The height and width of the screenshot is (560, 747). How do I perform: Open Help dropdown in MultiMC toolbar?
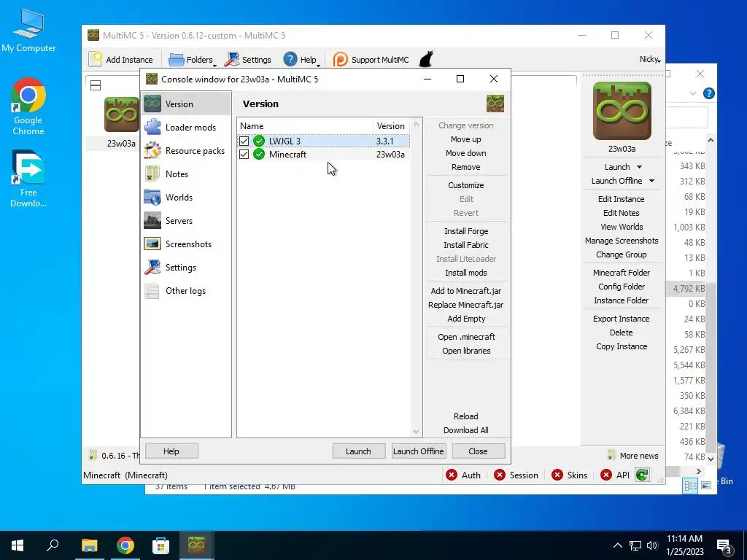pos(301,60)
